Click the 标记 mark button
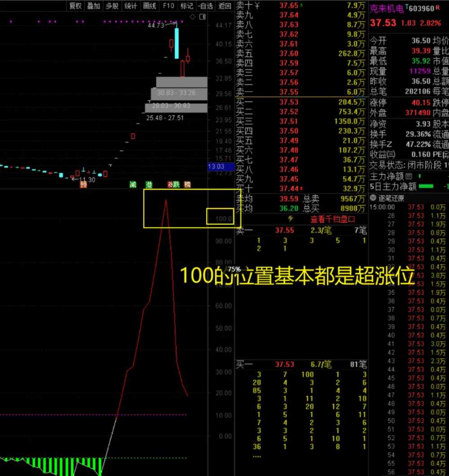 (187, 6)
